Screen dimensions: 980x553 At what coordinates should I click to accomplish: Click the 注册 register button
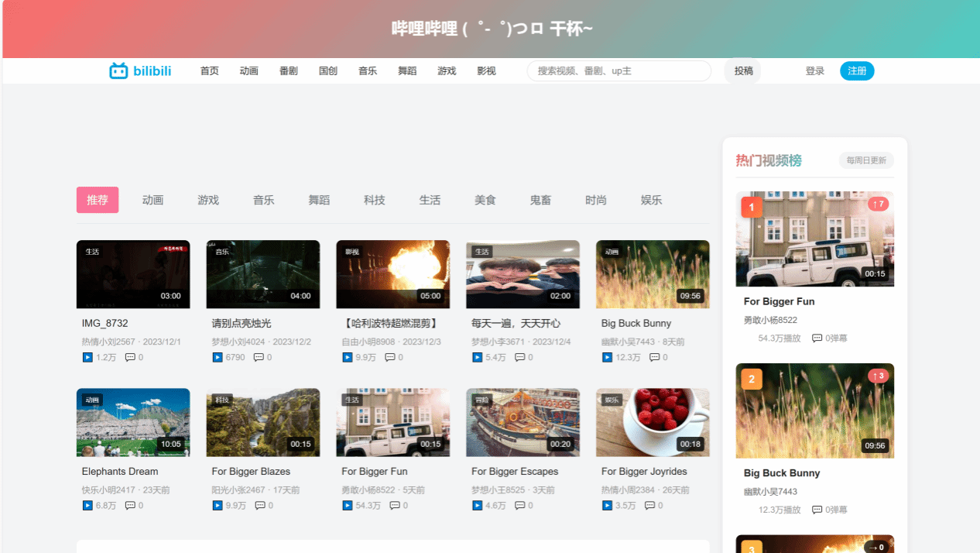857,71
